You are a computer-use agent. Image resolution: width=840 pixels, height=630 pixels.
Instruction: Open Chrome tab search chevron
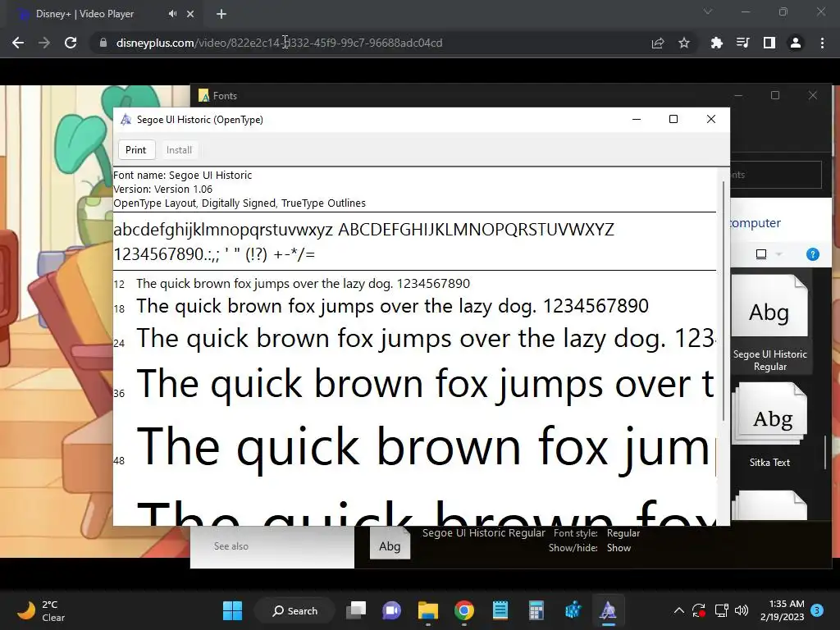point(708,11)
